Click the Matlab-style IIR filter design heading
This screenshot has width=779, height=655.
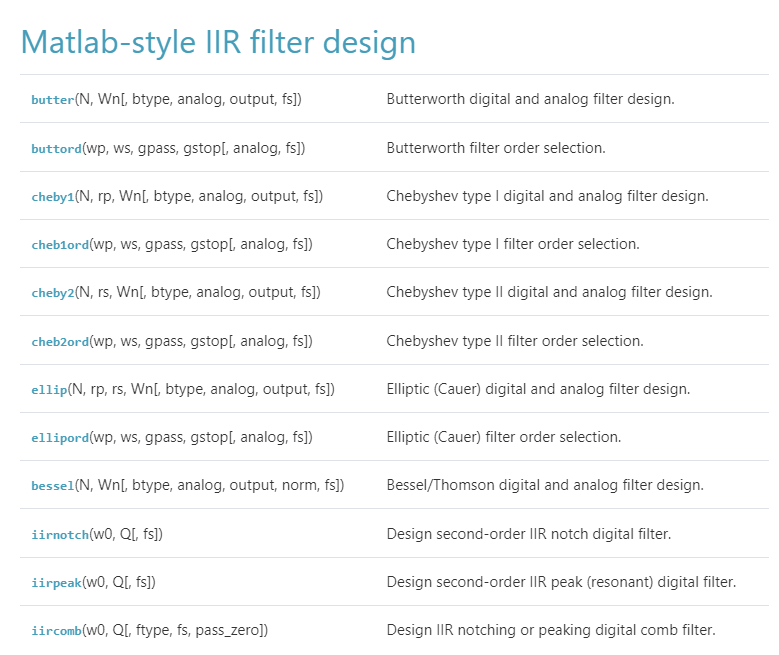tap(218, 42)
